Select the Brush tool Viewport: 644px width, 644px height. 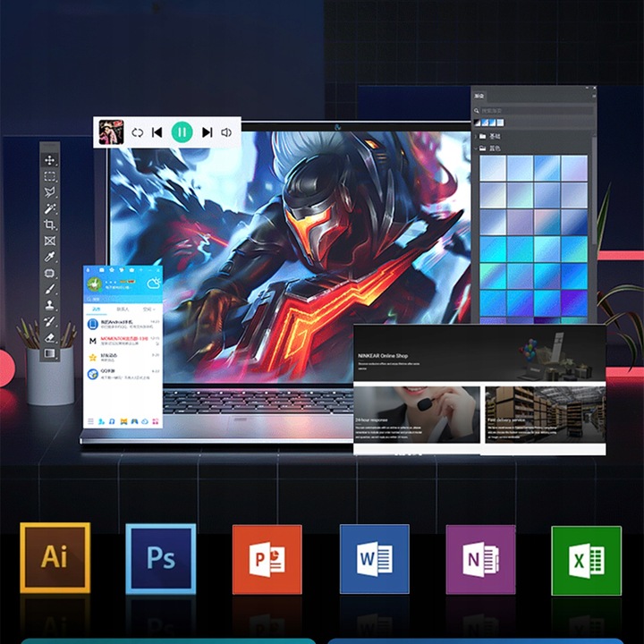[50, 289]
